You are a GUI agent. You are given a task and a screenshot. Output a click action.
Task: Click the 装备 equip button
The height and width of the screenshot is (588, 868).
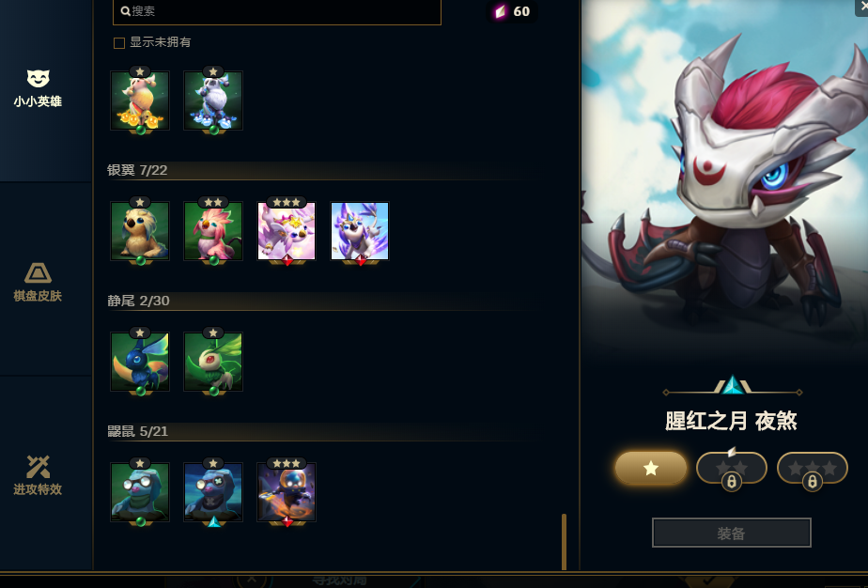click(x=731, y=533)
